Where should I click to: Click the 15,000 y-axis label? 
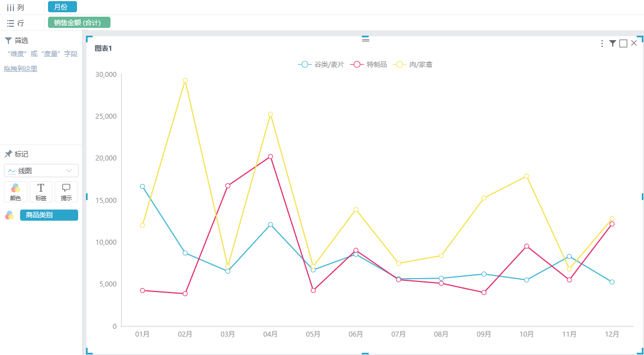(x=105, y=201)
